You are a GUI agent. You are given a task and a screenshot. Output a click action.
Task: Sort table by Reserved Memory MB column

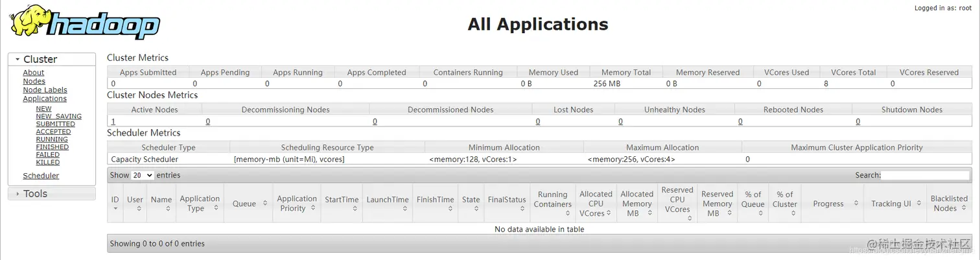(717, 203)
